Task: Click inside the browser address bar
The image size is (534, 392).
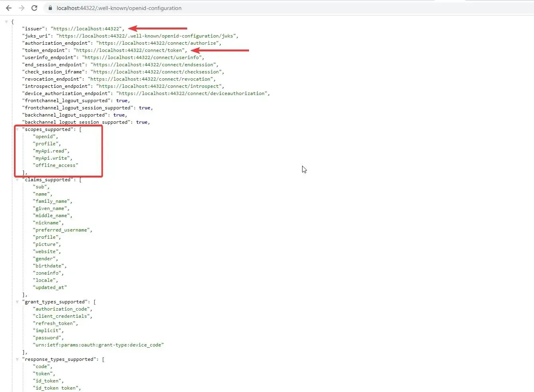Action: [x=160, y=8]
